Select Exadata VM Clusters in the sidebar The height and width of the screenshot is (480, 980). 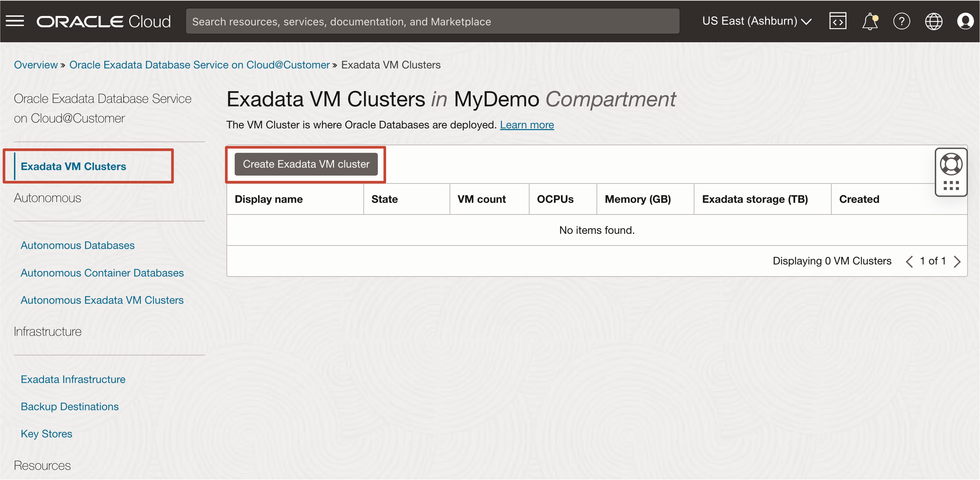pyautogui.click(x=73, y=166)
